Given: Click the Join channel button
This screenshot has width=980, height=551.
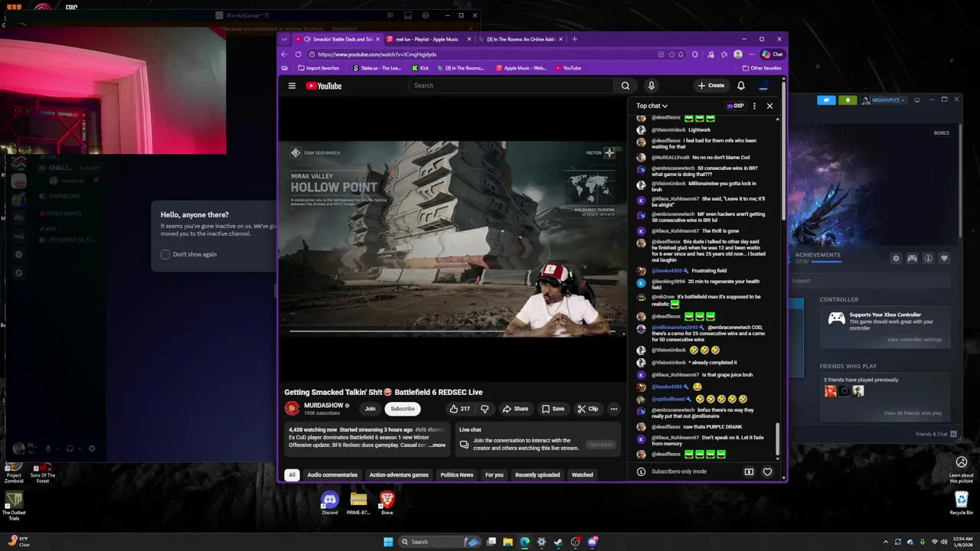Looking at the screenshot, I should (x=371, y=409).
